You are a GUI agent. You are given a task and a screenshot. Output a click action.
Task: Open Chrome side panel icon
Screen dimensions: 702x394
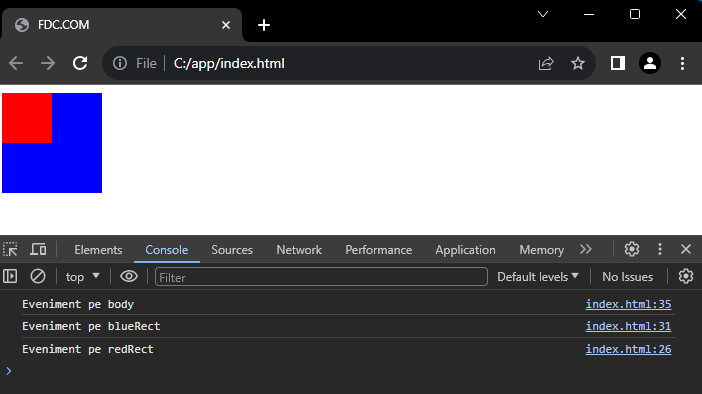click(x=617, y=63)
